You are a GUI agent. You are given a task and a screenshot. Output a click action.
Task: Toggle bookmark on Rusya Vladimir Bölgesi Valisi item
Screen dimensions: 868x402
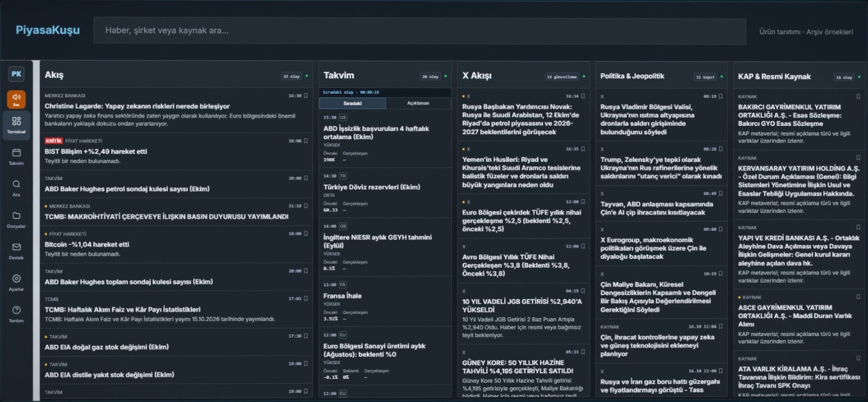tap(721, 97)
